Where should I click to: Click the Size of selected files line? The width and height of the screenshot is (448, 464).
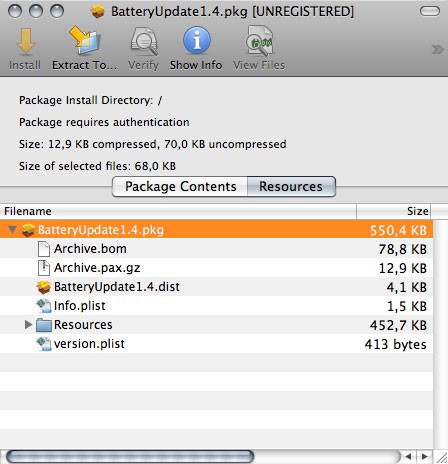pos(97,166)
